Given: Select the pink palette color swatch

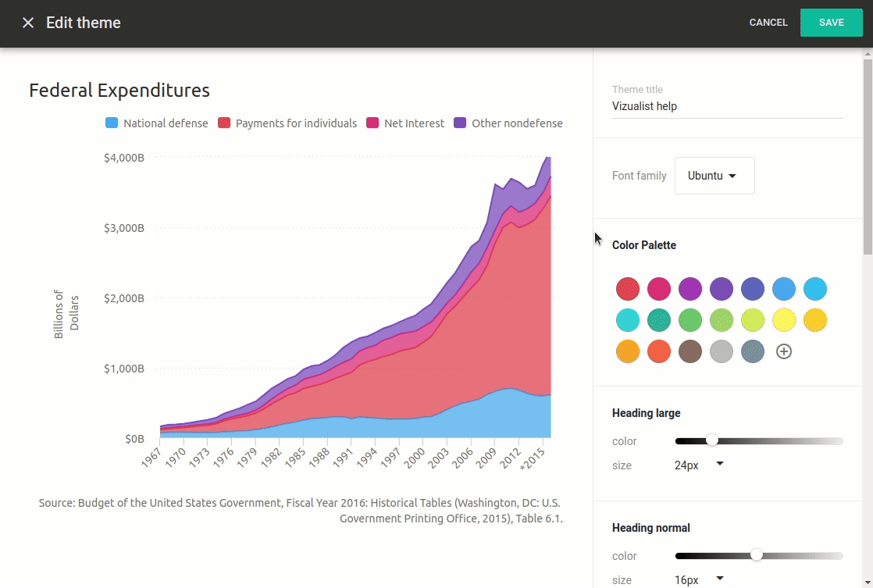Looking at the screenshot, I should point(659,289).
